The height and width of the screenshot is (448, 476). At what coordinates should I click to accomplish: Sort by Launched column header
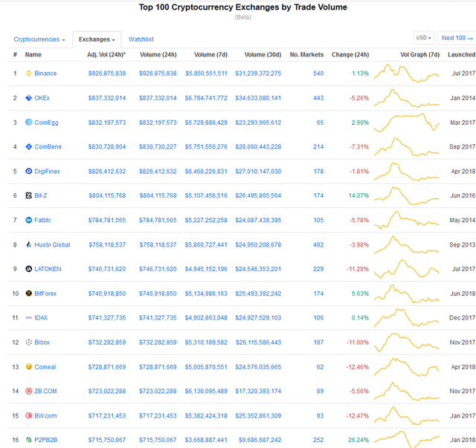(x=461, y=54)
